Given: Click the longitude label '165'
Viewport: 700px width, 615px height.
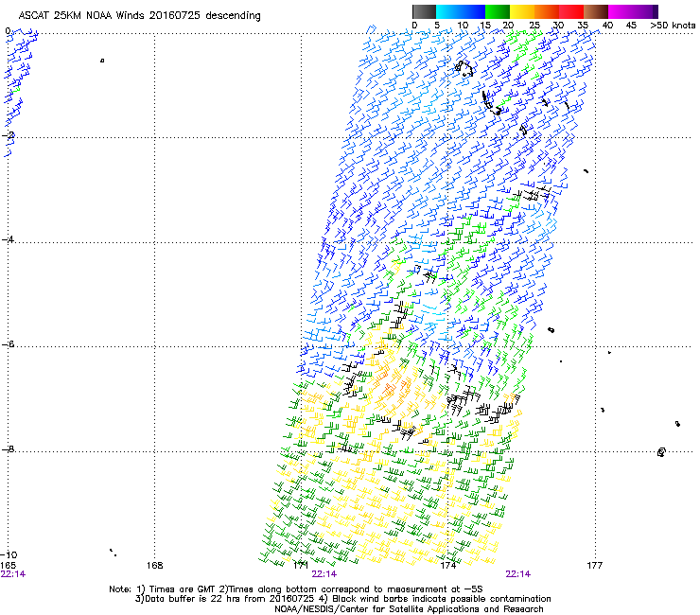Looking at the screenshot, I should [x=8, y=566].
